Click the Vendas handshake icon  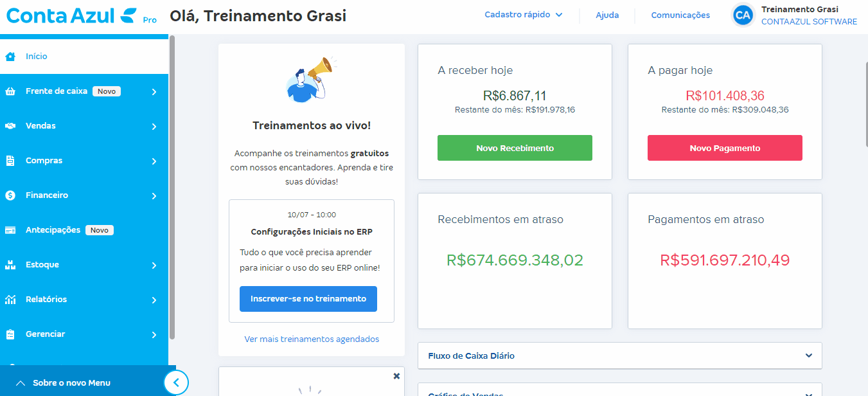(10, 126)
